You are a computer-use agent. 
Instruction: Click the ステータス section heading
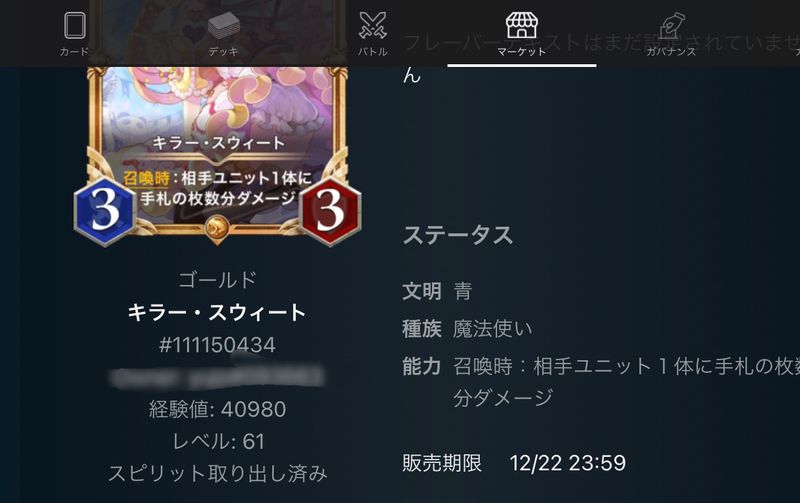458,235
